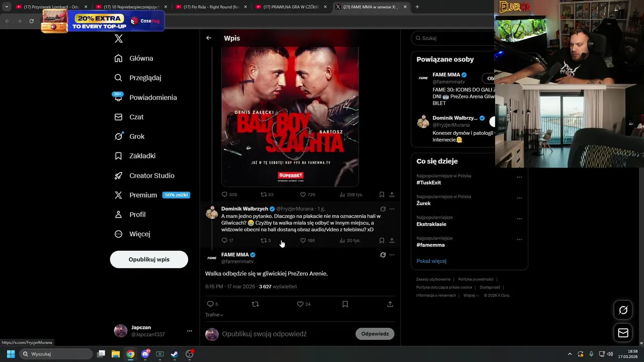Open Grok from the sidebar

coord(129,136)
